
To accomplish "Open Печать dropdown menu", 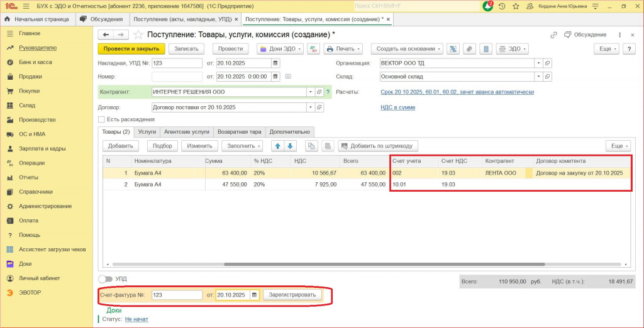I will click(343, 49).
